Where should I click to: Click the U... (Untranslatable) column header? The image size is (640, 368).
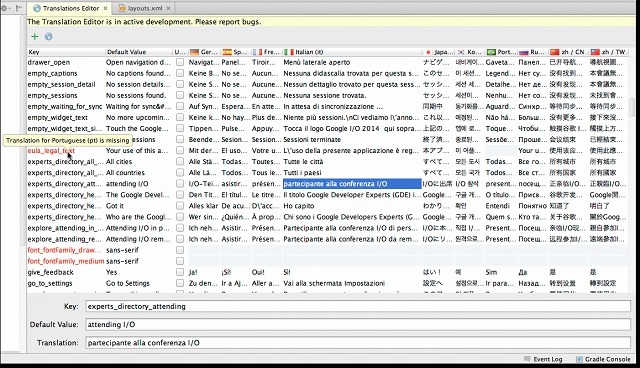click(180, 52)
